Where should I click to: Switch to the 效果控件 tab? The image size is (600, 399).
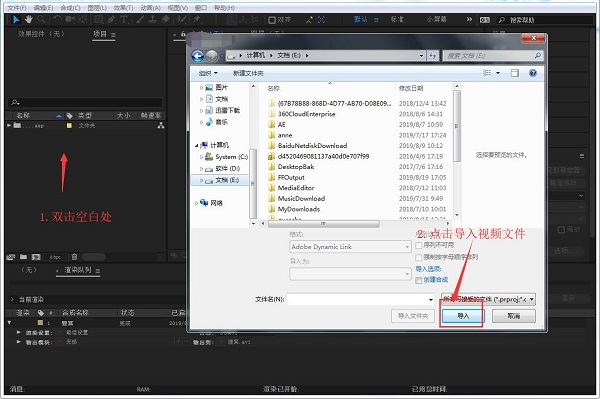[41, 34]
